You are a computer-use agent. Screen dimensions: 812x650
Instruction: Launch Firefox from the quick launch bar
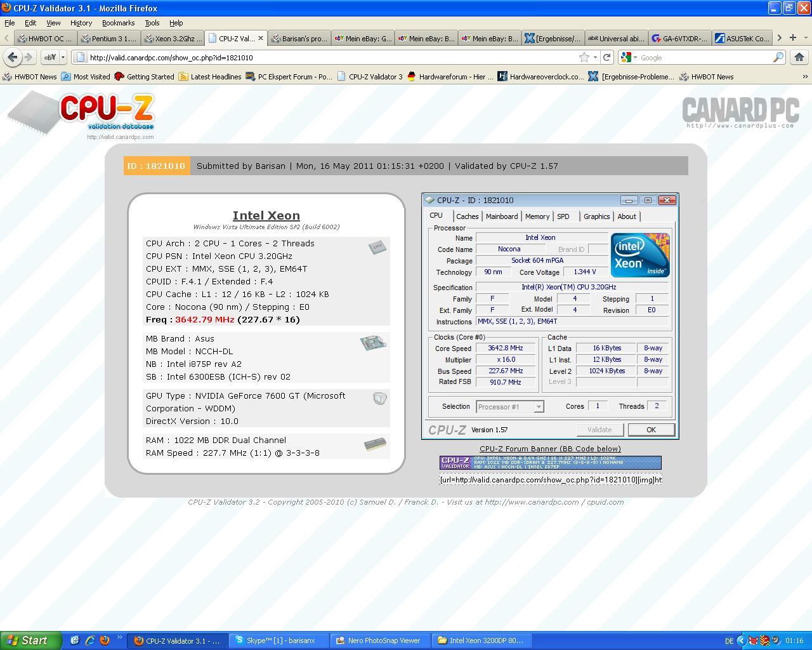tap(105, 640)
